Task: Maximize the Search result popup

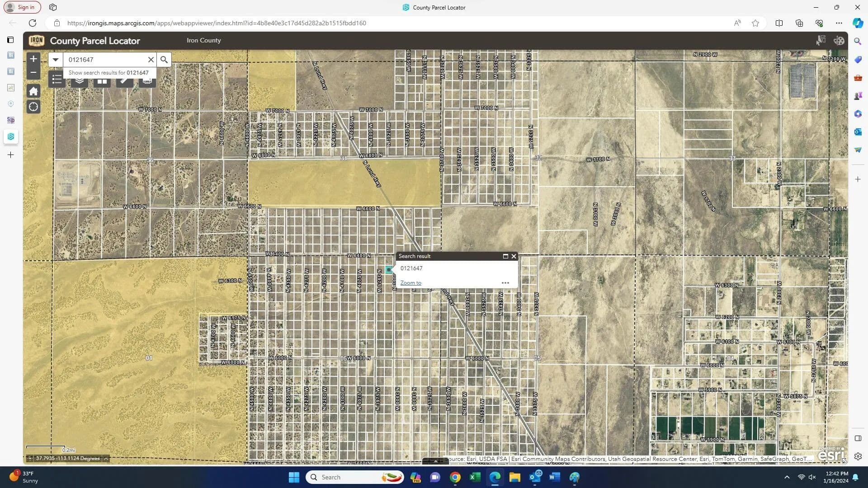Action: pyautogui.click(x=505, y=256)
